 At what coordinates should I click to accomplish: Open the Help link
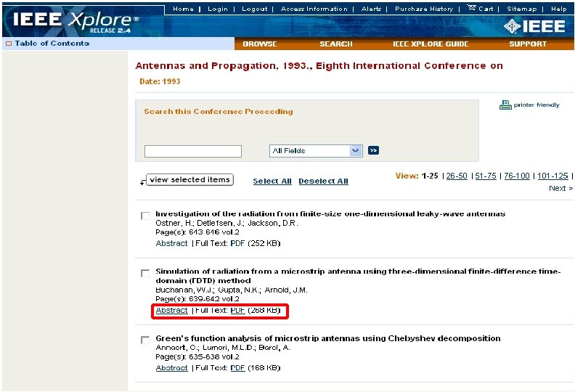(x=558, y=9)
